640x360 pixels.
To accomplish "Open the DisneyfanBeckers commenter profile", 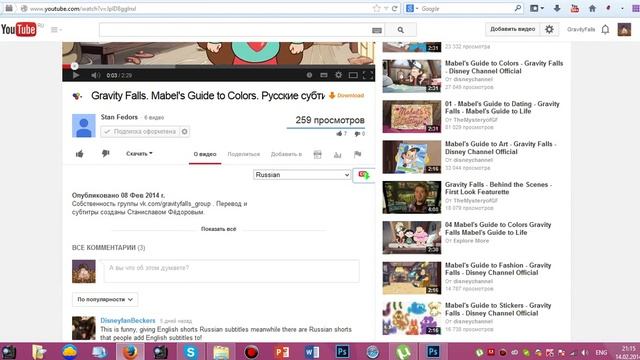I will [128, 320].
